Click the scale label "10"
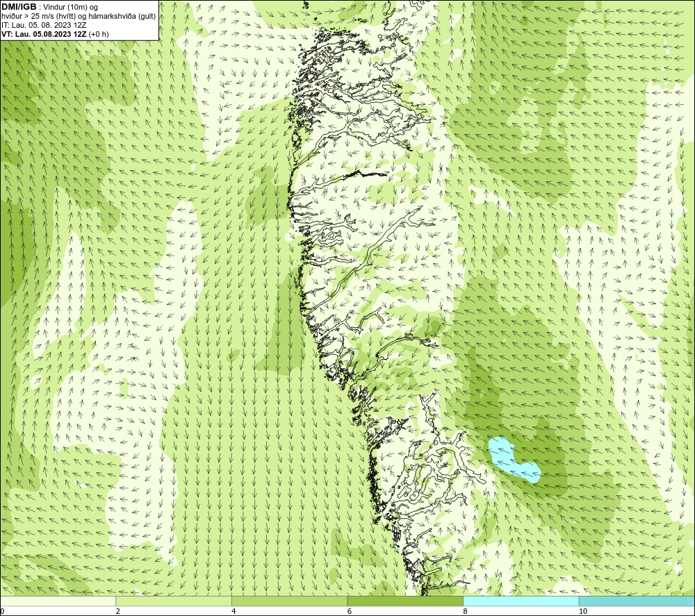The image size is (695, 616). pyautogui.click(x=582, y=611)
